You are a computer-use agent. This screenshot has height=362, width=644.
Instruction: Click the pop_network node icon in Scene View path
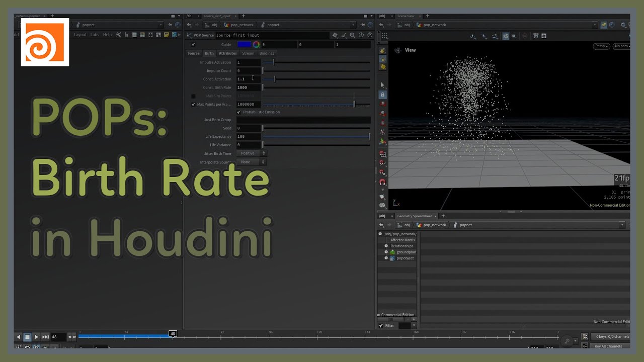419,25
